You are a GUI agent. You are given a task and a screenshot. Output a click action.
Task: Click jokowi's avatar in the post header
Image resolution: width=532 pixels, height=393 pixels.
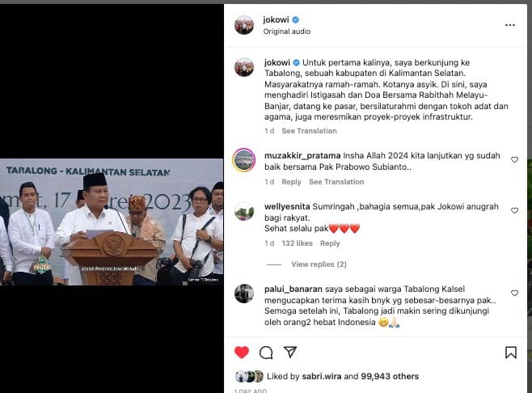[x=244, y=25]
